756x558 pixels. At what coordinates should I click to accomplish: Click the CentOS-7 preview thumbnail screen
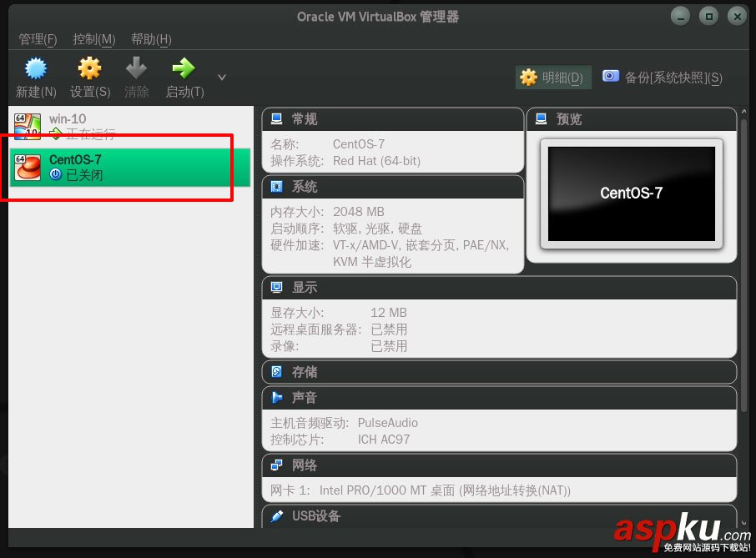point(632,193)
